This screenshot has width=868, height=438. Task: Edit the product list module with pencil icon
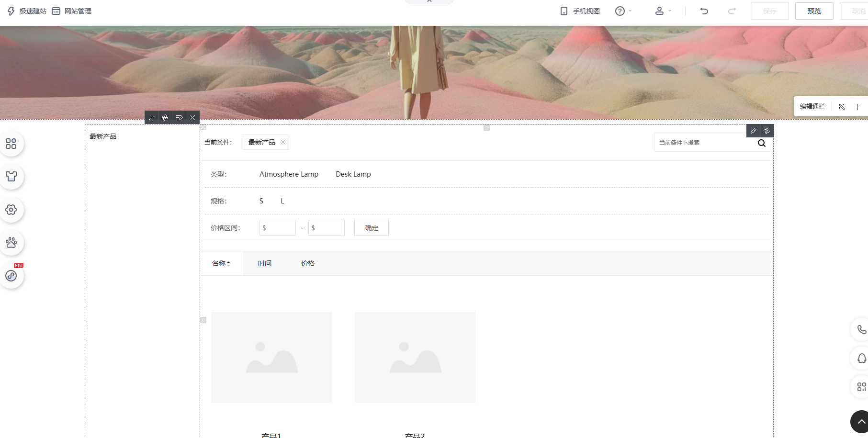(x=753, y=131)
